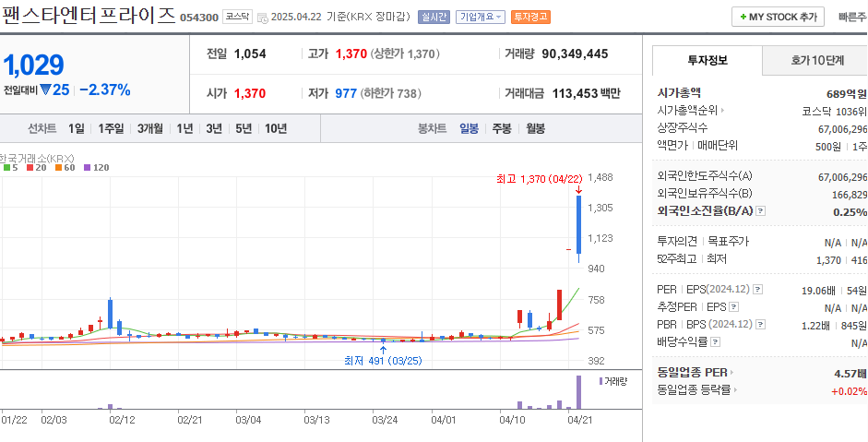Click the 최고 1,370 (04/22) chart marker
Viewport: 868px width, 442px height.
[x=540, y=179]
